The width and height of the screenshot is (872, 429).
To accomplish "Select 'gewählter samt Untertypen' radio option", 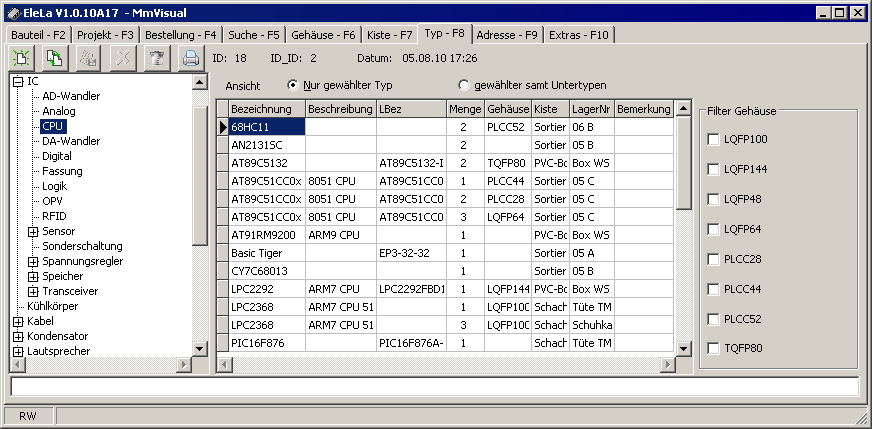I will coord(463,86).
